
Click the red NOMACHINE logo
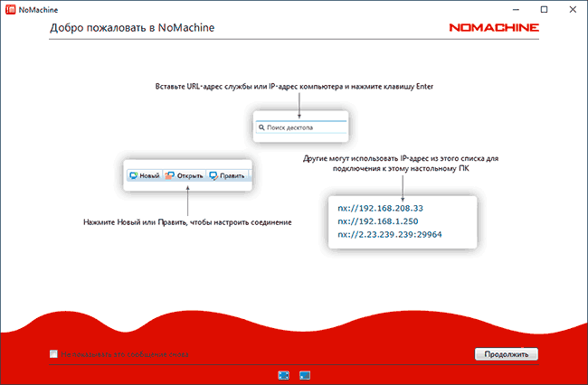(x=494, y=28)
